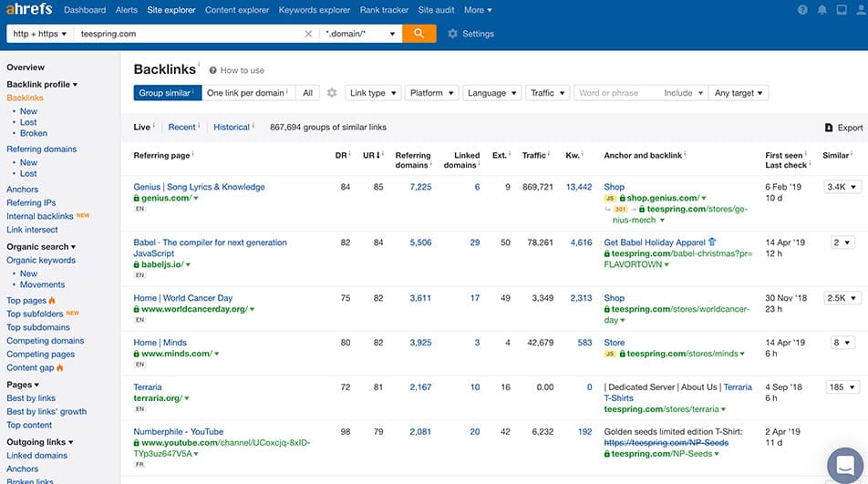Open Internal backlinks in sidebar
Viewport: 868px width, 484px height.
coord(40,216)
